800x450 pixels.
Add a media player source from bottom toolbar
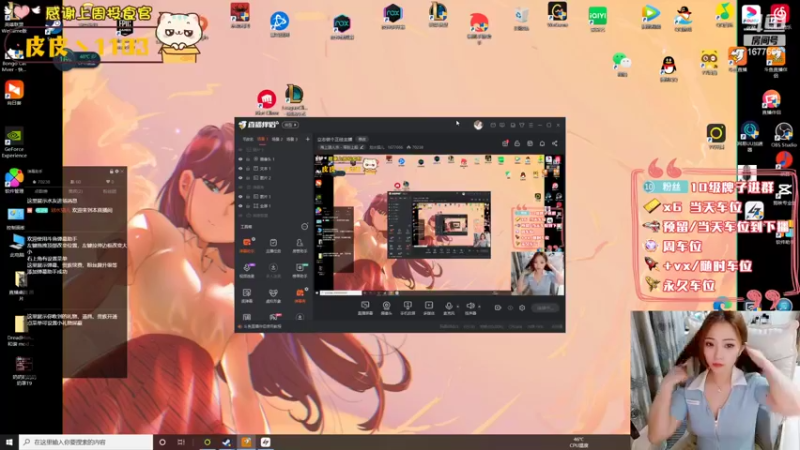[x=429, y=308]
